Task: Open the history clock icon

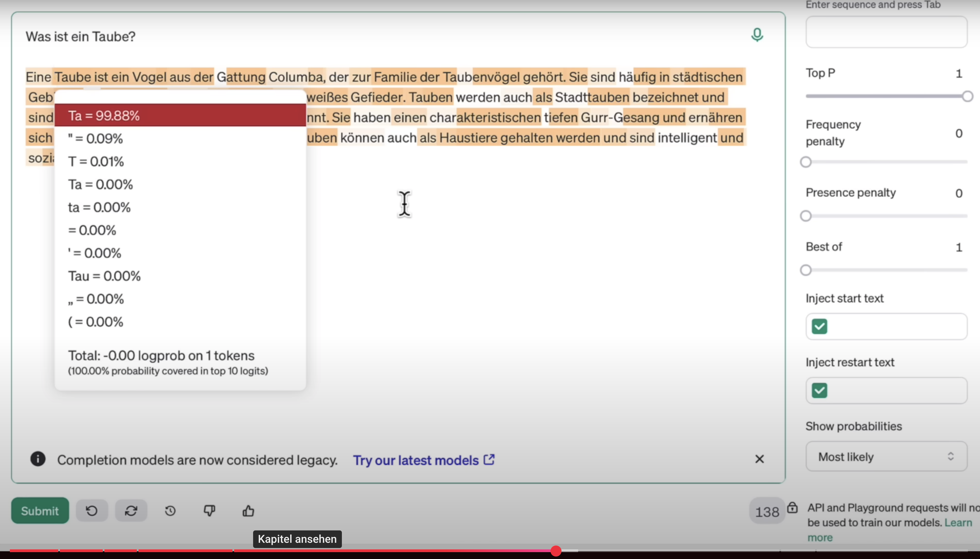Action: pos(170,511)
